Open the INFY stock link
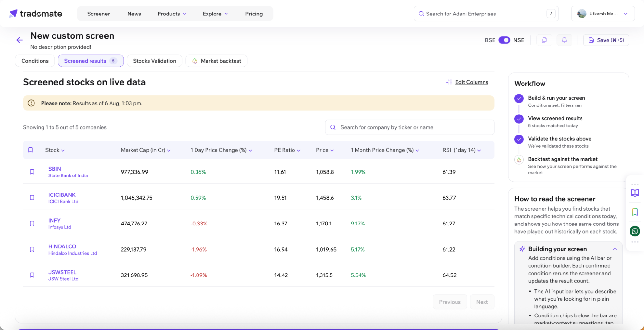This screenshot has height=330, width=644. click(x=54, y=221)
